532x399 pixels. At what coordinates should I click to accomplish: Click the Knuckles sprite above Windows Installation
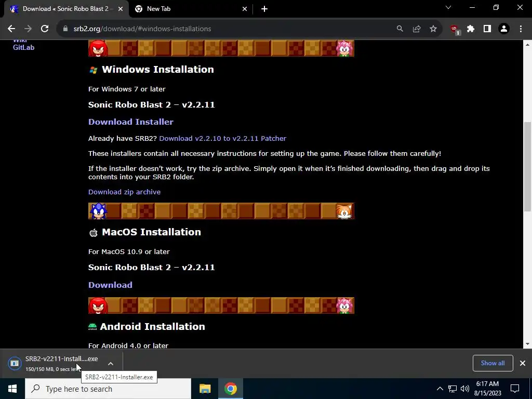coord(98,48)
